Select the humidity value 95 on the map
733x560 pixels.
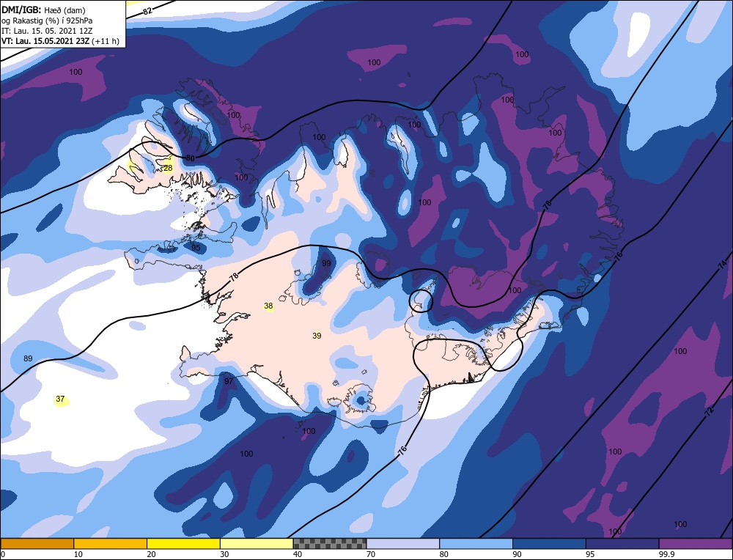(196, 248)
